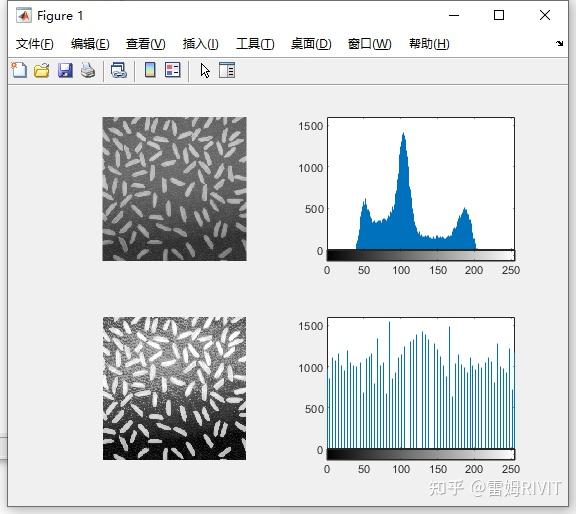The width and height of the screenshot is (576, 514).
Task: Open the 帮助(H) menu
Action: click(429, 44)
